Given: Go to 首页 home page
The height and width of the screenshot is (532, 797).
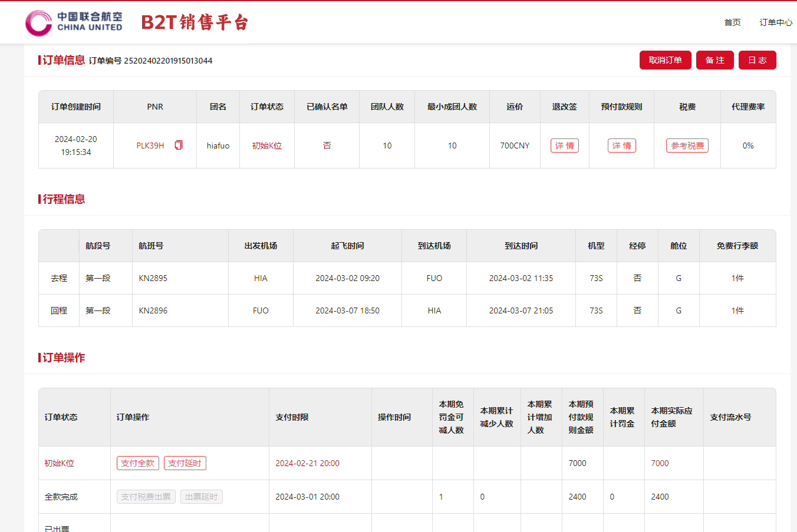Looking at the screenshot, I should click(x=732, y=22).
